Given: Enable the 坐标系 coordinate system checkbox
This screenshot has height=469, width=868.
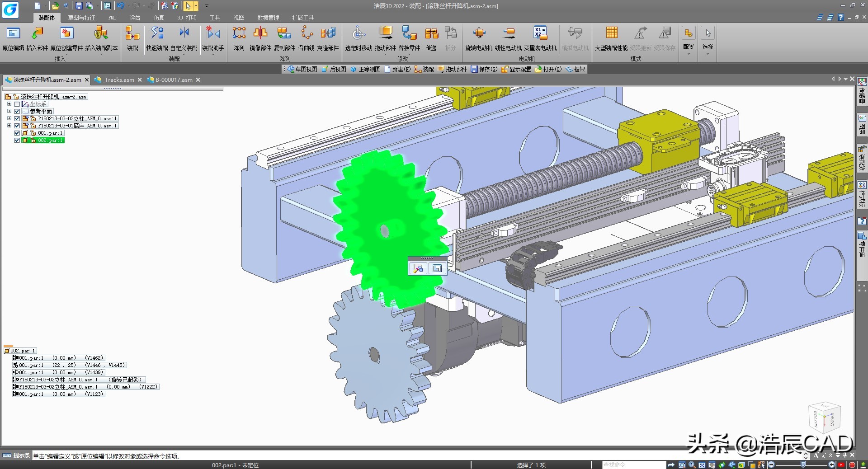Looking at the screenshot, I should coord(17,104).
